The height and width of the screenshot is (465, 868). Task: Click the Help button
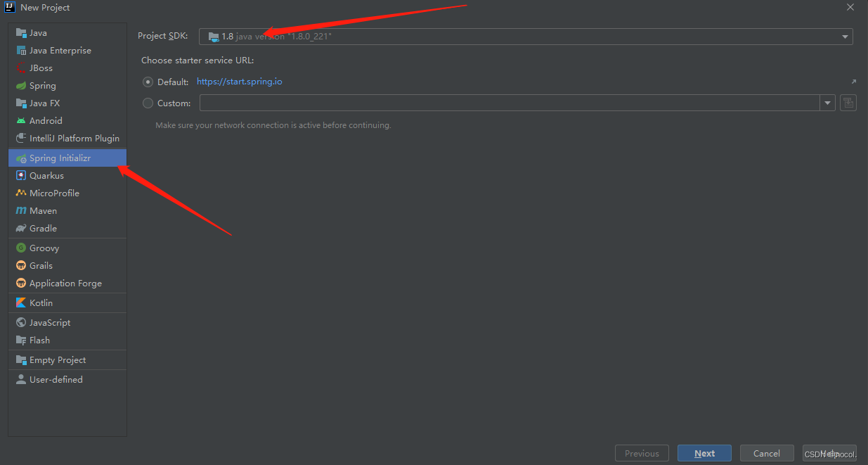(829, 454)
